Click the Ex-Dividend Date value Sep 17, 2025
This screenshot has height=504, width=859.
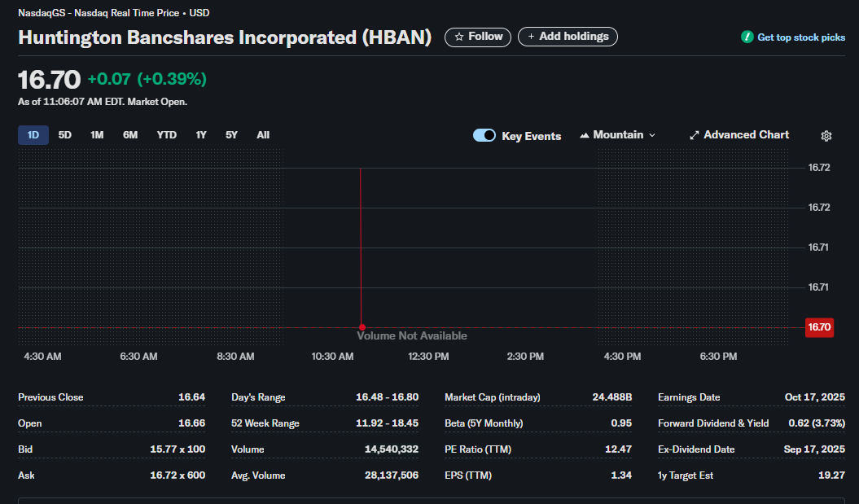click(814, 449)
